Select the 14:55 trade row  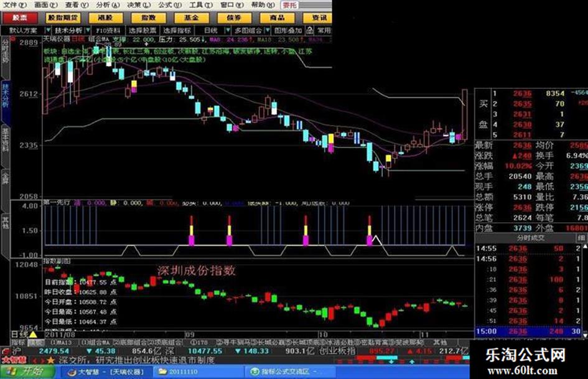tap(528, 248)
